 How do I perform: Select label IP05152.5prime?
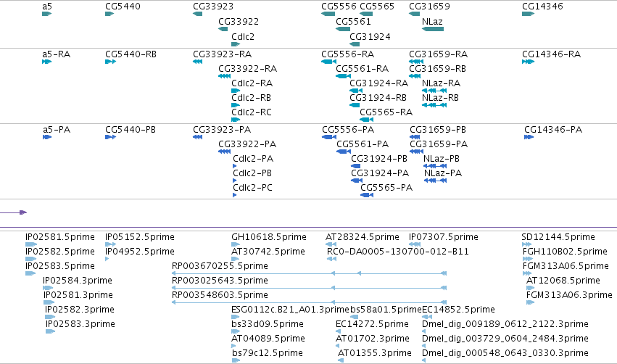pos(139,237)
